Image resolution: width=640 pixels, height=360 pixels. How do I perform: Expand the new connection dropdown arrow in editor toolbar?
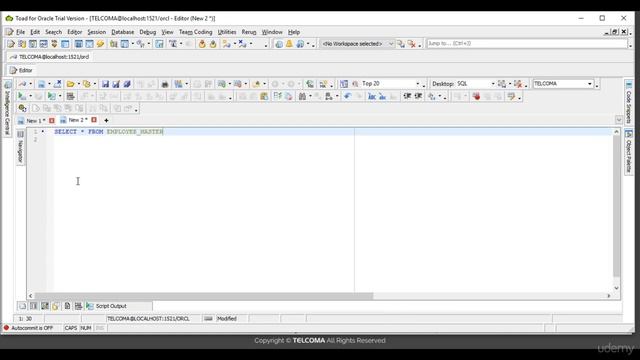coord(31,84)
